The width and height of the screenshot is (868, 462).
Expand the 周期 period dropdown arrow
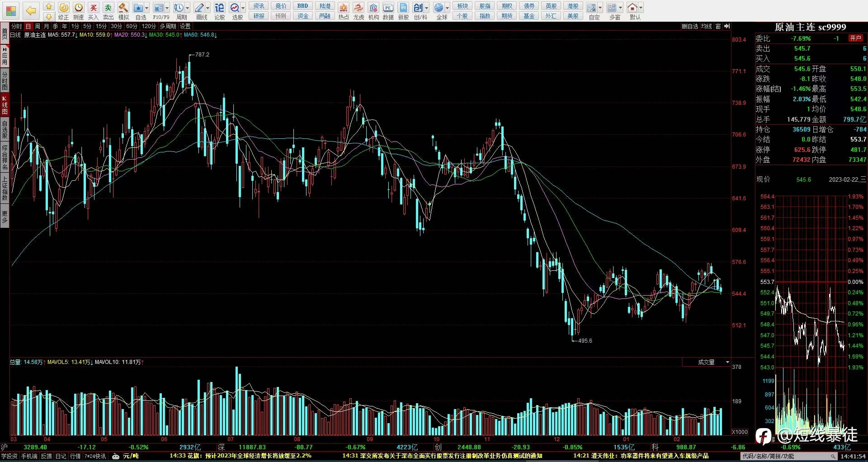(187, 8)
